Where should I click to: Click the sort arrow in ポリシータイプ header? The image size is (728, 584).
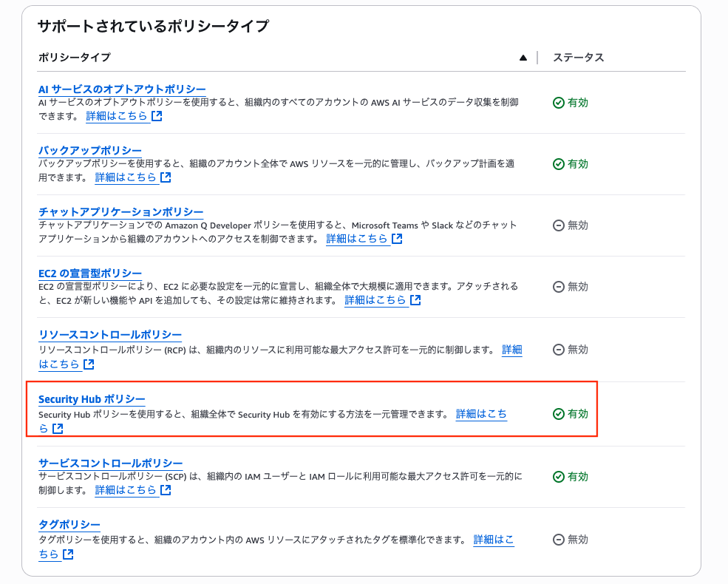tap(523, 58)
